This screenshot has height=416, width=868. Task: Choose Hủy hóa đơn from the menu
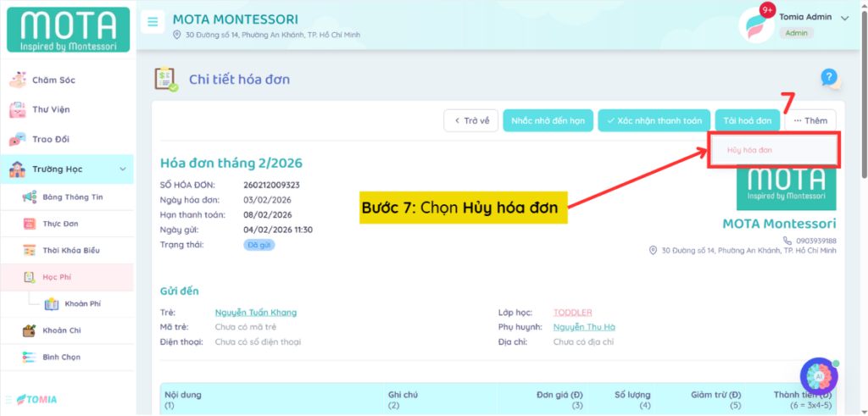[749, 150]
